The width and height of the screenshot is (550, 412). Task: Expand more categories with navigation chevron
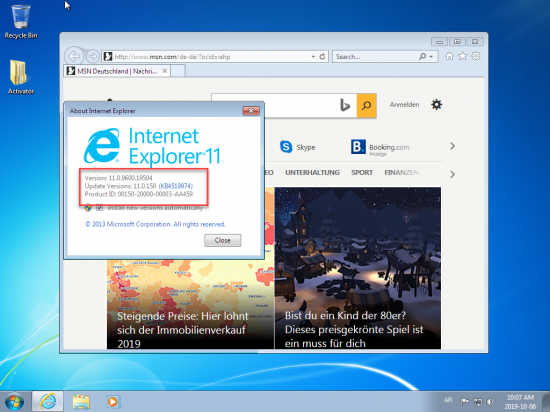(452, 174)
